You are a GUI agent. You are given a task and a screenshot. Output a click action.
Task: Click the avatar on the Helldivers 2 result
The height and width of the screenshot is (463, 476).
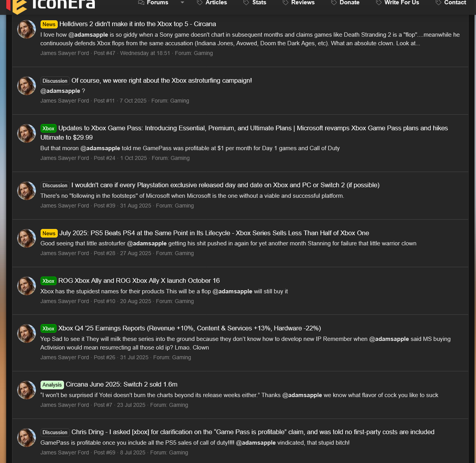point(27,29)
